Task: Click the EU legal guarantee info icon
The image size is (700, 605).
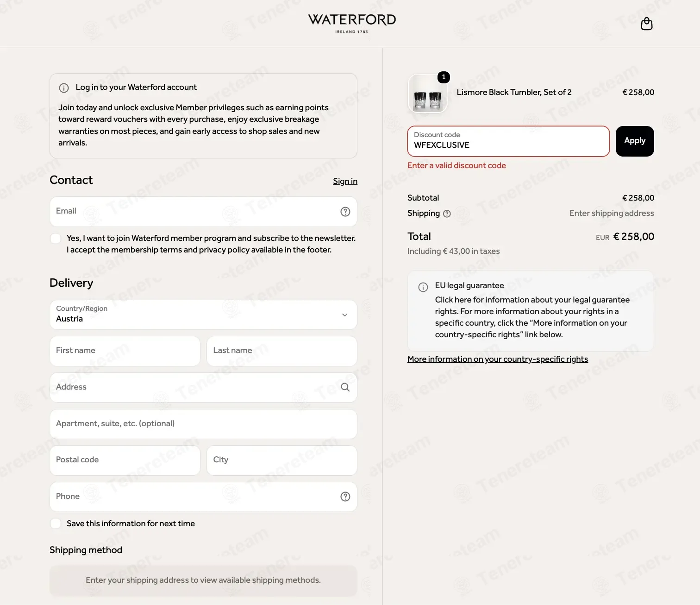Action: pyautogui.click(x=423, y=287)
